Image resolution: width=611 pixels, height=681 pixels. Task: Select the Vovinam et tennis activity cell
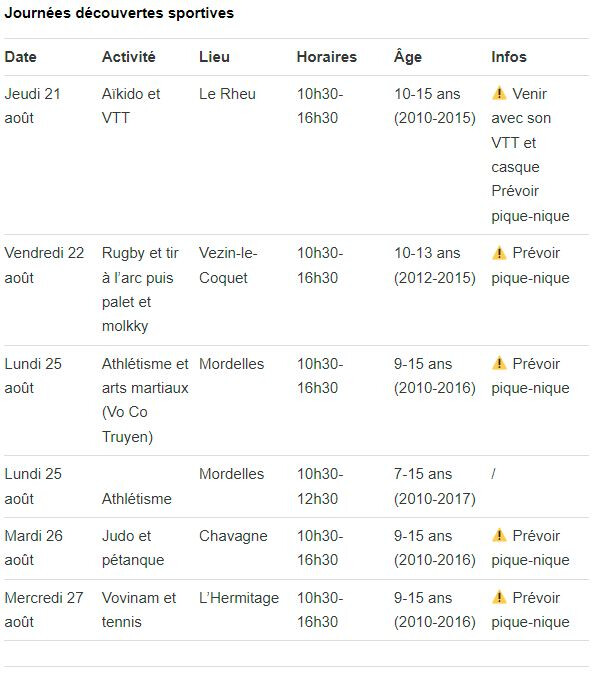(x=139, y=610)
